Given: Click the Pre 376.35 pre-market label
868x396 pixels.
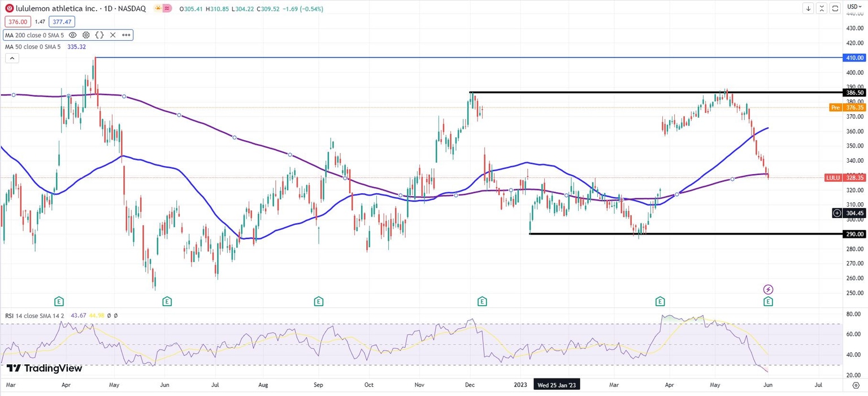Looking at the screenshot, I should tap(847, 107).
